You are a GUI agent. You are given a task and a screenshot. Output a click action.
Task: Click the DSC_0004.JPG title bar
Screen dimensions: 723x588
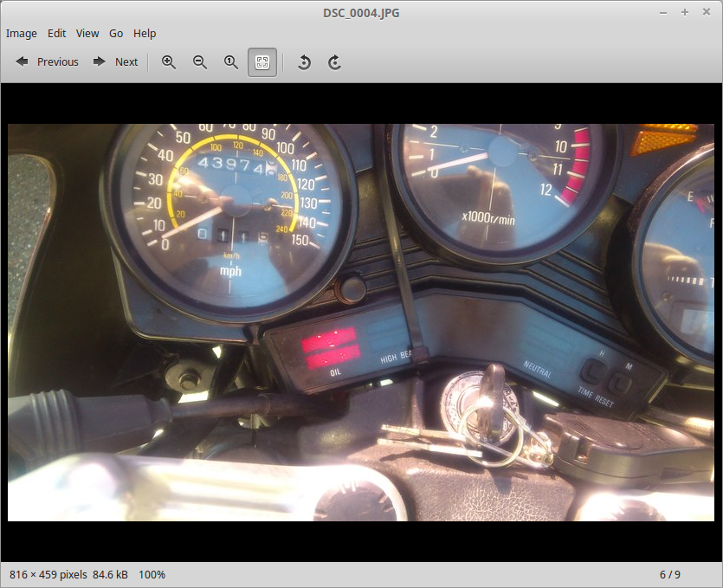(x=361, y=12)
